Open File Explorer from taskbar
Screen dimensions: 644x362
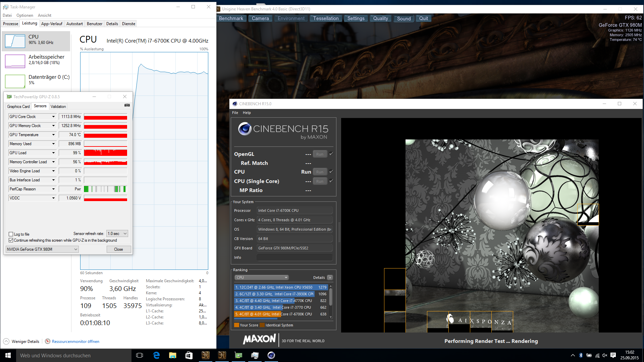click(172, 355)
